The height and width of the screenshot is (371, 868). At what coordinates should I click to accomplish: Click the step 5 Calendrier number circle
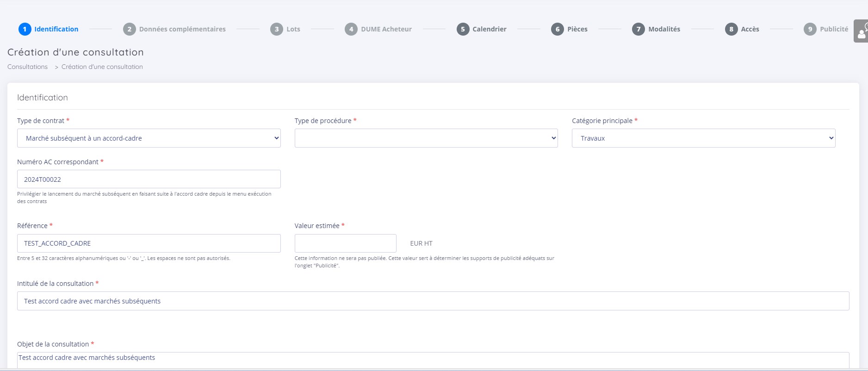point(463,29)
